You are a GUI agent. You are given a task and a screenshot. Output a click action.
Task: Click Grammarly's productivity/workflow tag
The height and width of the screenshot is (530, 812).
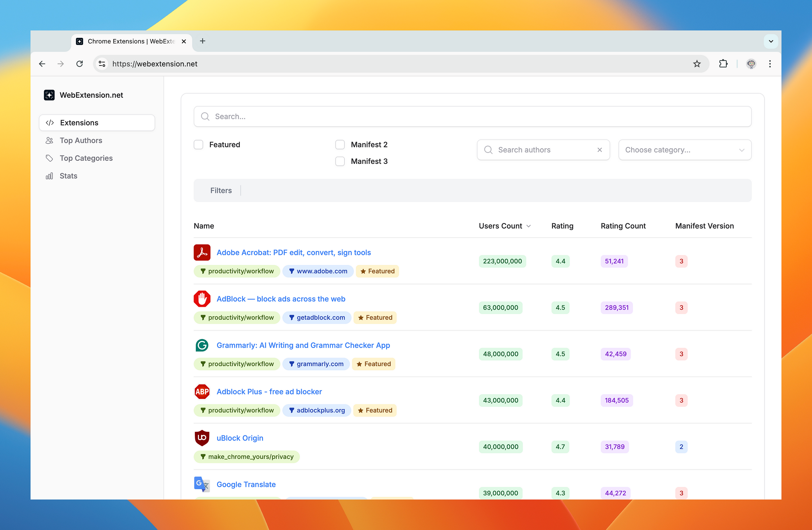point(237,364)
